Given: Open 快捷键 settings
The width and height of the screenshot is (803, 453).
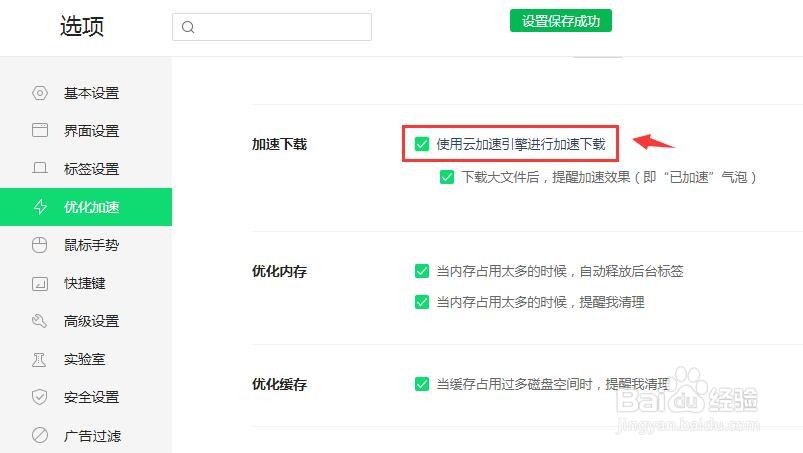Looking at the screenshot, I should 86,283.
